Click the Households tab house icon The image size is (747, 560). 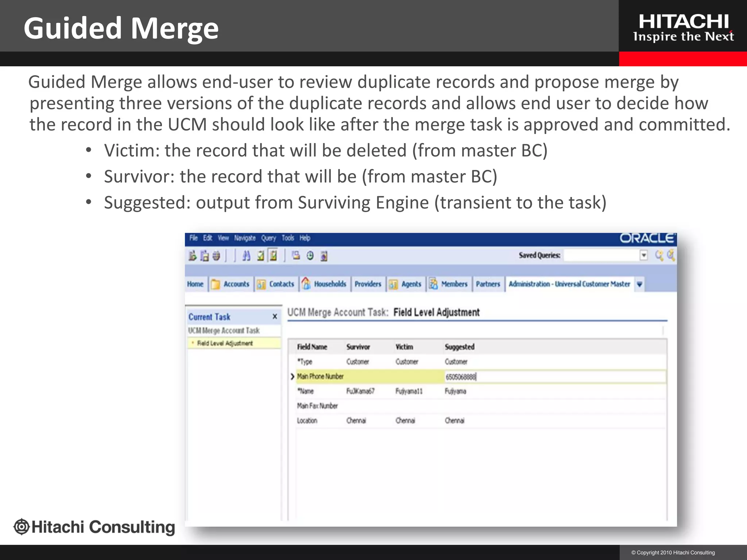[306, 283]
